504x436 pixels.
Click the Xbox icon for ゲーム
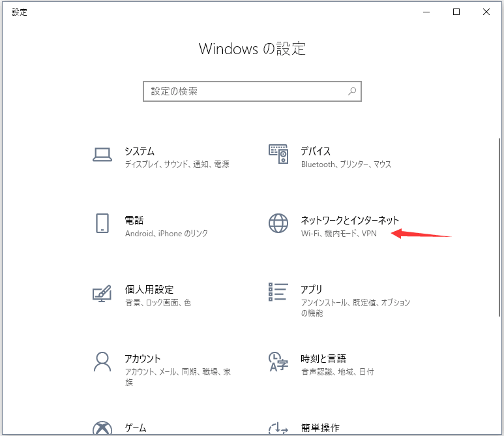pyautogui.click(x=102, y=428)
